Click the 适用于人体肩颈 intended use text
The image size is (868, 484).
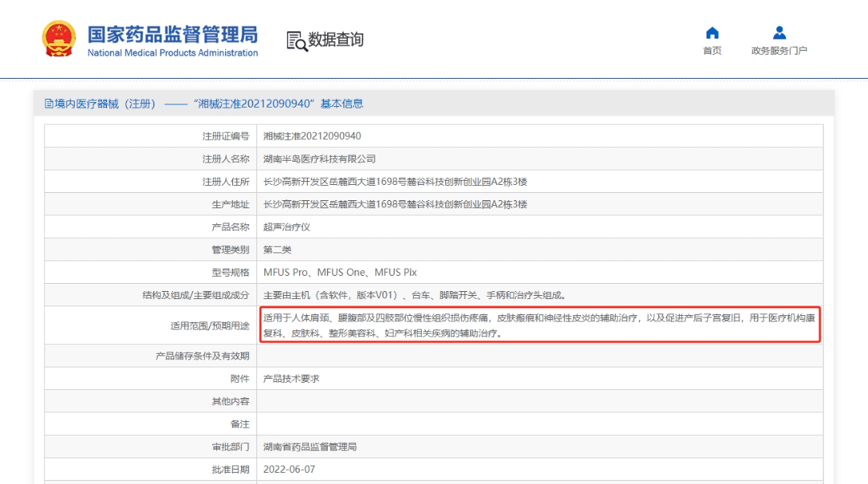(539, 326)
